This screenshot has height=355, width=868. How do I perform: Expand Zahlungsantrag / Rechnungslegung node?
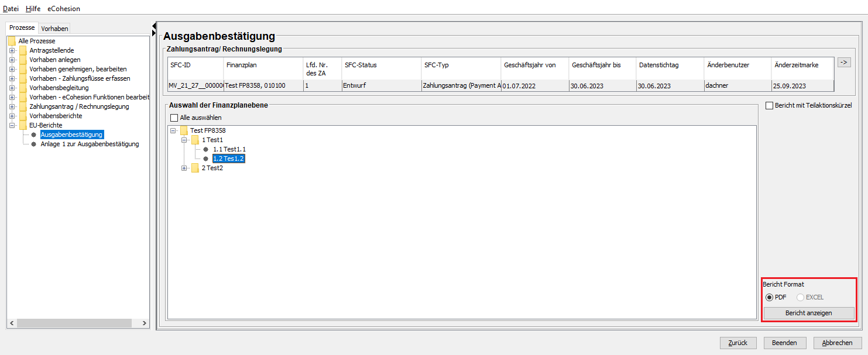12,106
